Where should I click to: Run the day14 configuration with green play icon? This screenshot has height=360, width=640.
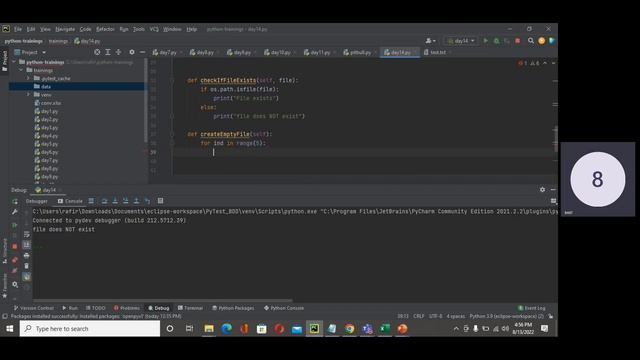coord(486,41)
